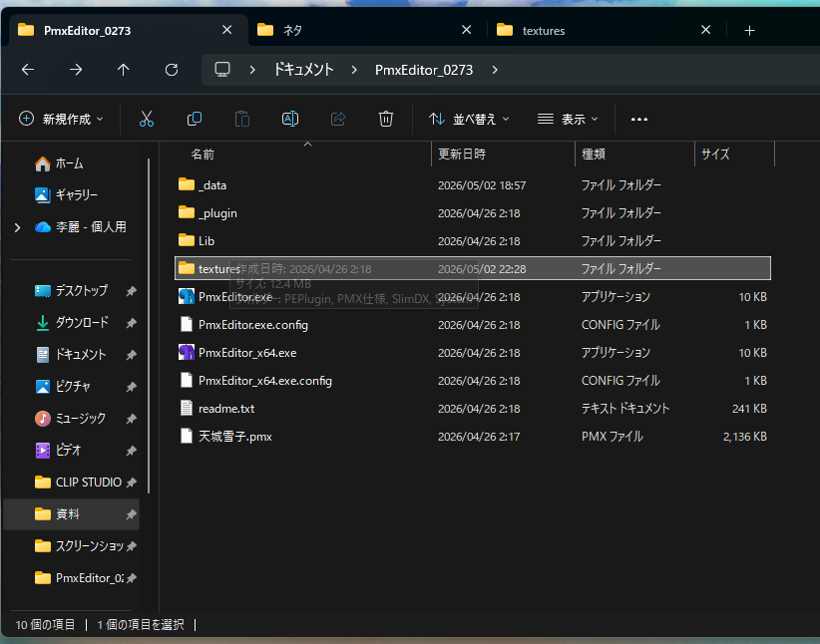Screen dimensions: 820x644
Task: Open 新規作成 dropdown menu
Action: (61, 120)
